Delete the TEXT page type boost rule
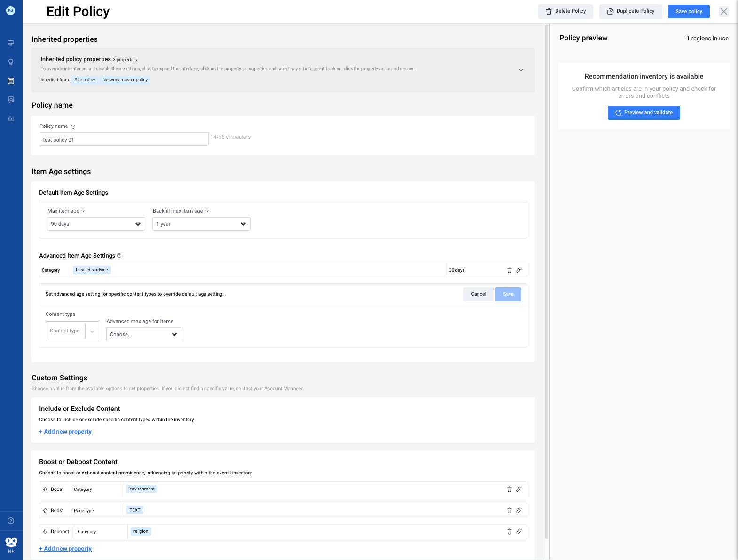The height and width of the screenshot is (560, 738). pyautogui.click(x=509, y=511)
